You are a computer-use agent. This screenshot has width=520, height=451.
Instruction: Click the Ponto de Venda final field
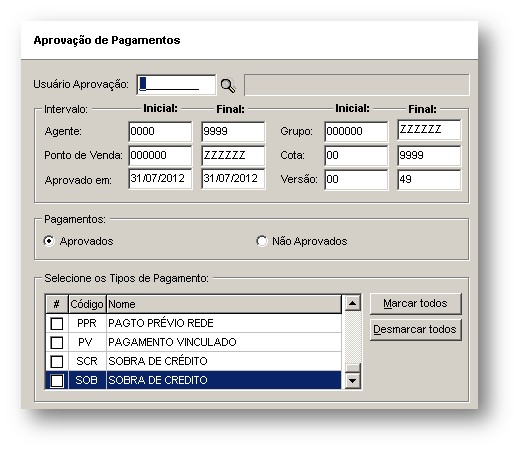click(x=233, y=155)
